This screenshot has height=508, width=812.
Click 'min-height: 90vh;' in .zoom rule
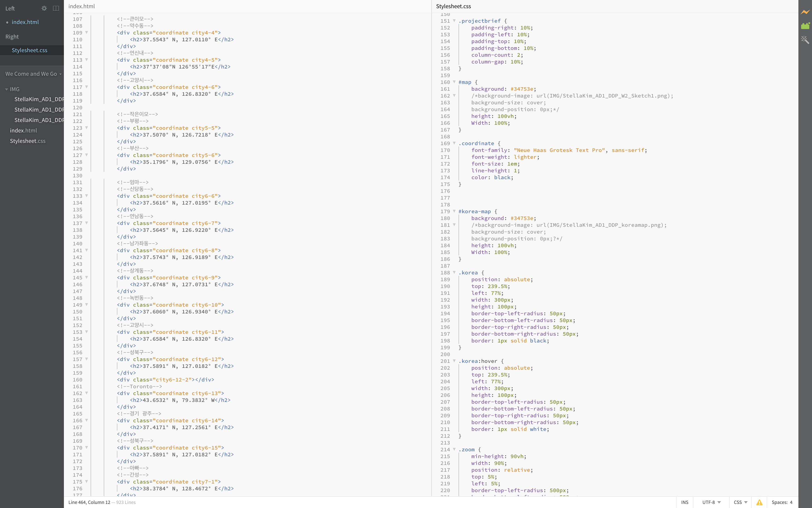coord(499,456)
